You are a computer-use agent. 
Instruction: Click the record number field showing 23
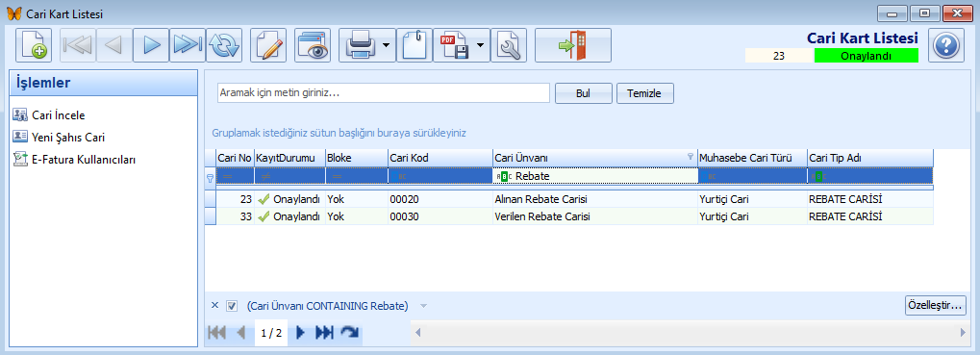pos(779,56)
